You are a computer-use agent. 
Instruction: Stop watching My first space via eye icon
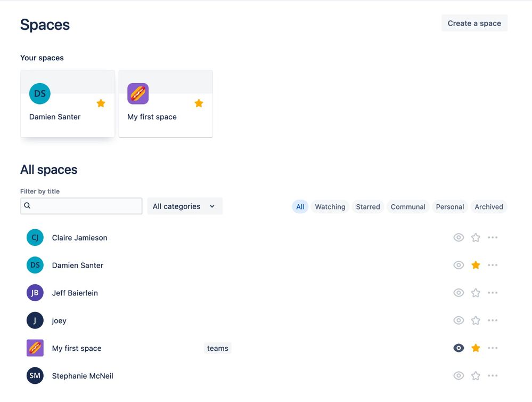[x=459, y=348]
